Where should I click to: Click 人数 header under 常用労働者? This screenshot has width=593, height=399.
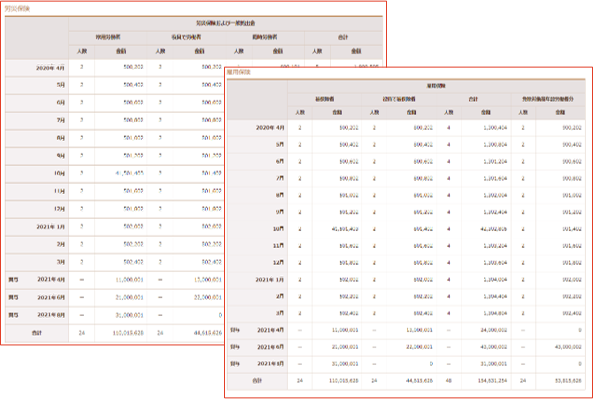pos(82,51)
